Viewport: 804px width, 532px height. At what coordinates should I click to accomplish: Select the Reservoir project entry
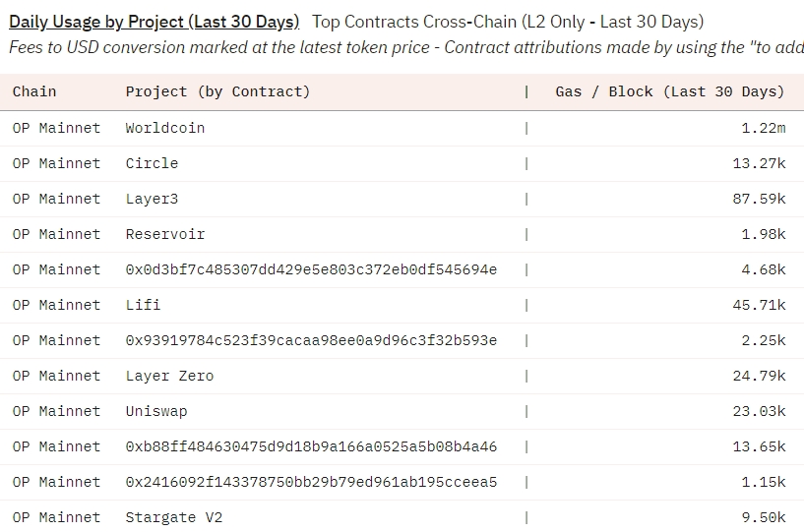165,234
